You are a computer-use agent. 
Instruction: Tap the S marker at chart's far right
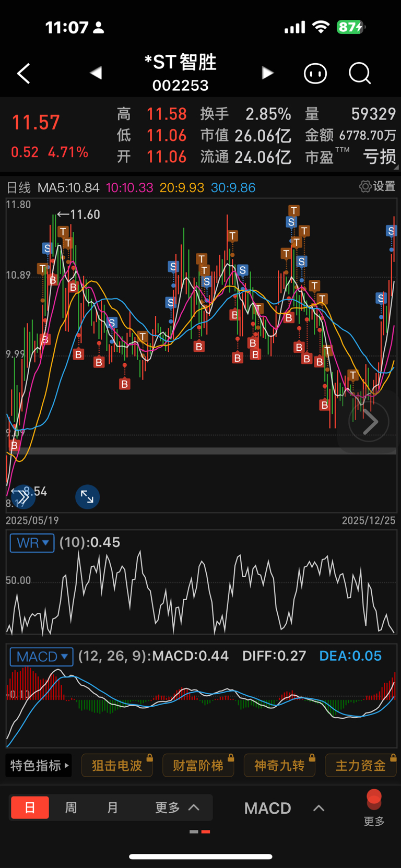[391, 230]
